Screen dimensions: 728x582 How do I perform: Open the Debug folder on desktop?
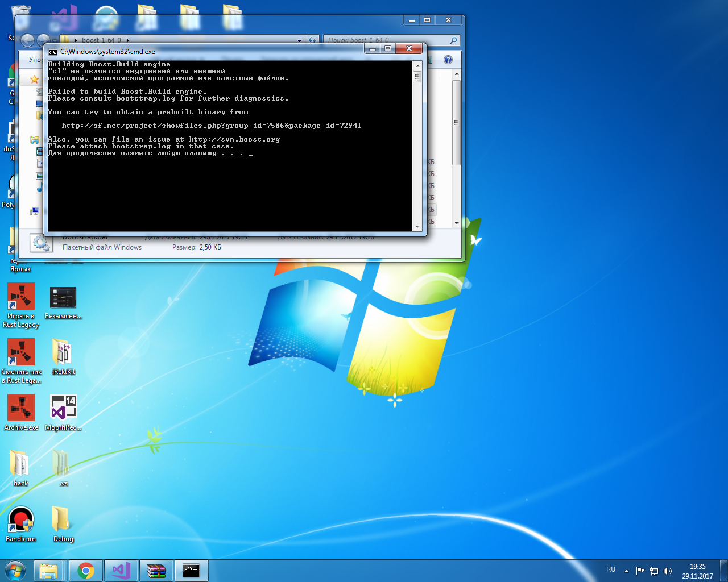coord(63,524)
